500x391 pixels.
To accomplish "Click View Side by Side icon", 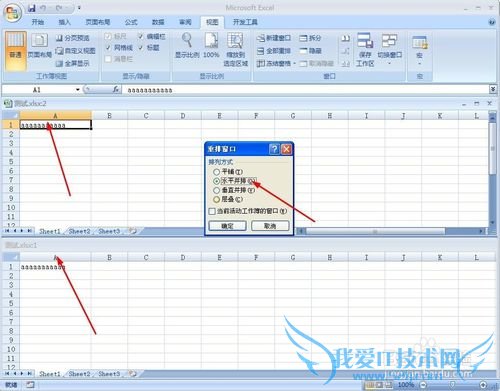I will (345, 38).
